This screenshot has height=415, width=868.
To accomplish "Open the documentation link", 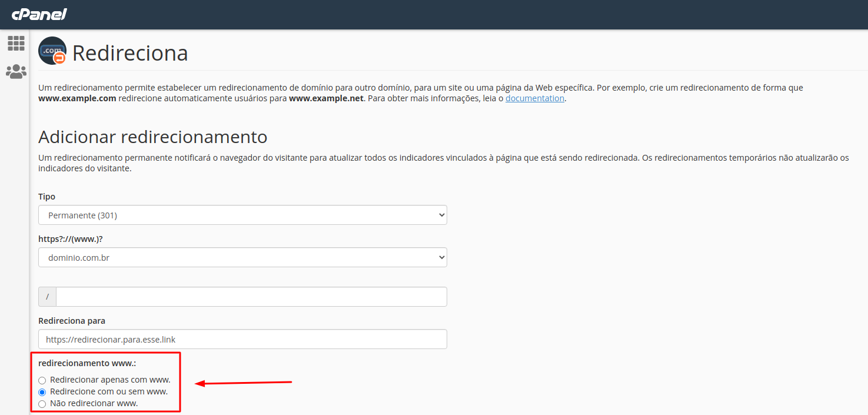I will 534,98.
